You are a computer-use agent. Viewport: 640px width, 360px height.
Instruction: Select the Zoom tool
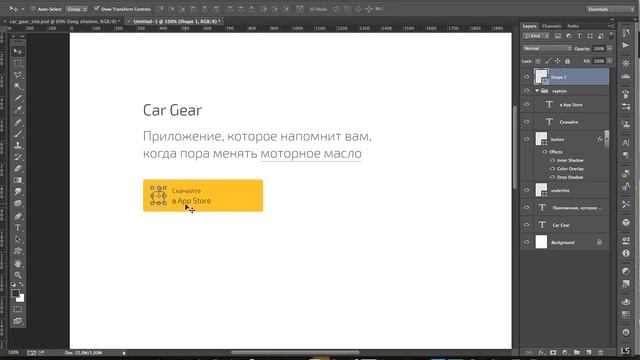(18, 275)
